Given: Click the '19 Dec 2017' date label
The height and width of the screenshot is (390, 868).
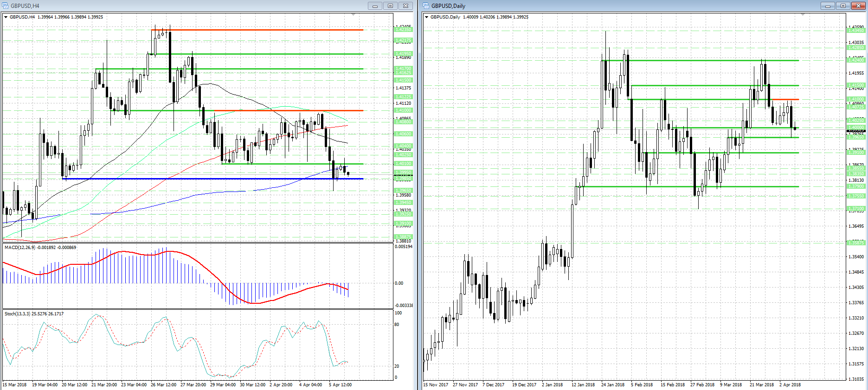Looking at the screenshot, I should click(x=524, y=385).
